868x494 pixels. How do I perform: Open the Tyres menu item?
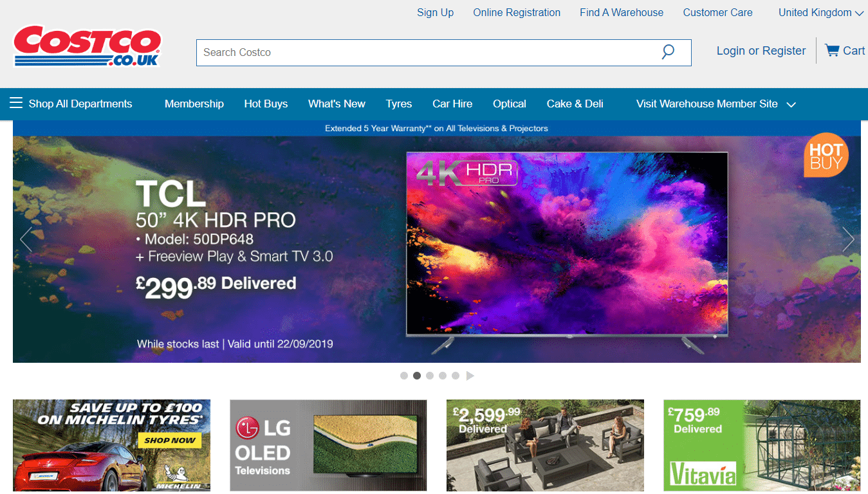[x=399, y=104]
